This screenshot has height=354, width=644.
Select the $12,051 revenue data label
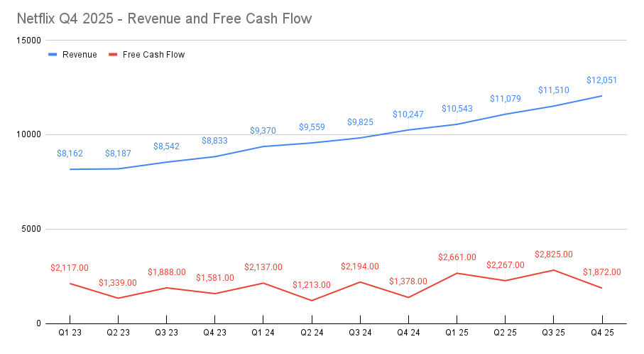click(x=601, y=80)
